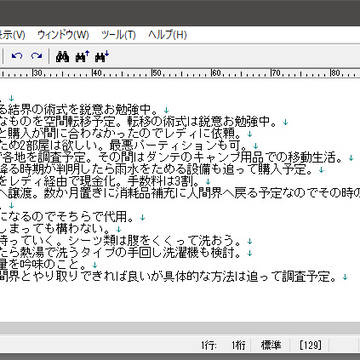Screen dimensions: 360x360
Task: Click ruler mark 30
Action: 37,73
